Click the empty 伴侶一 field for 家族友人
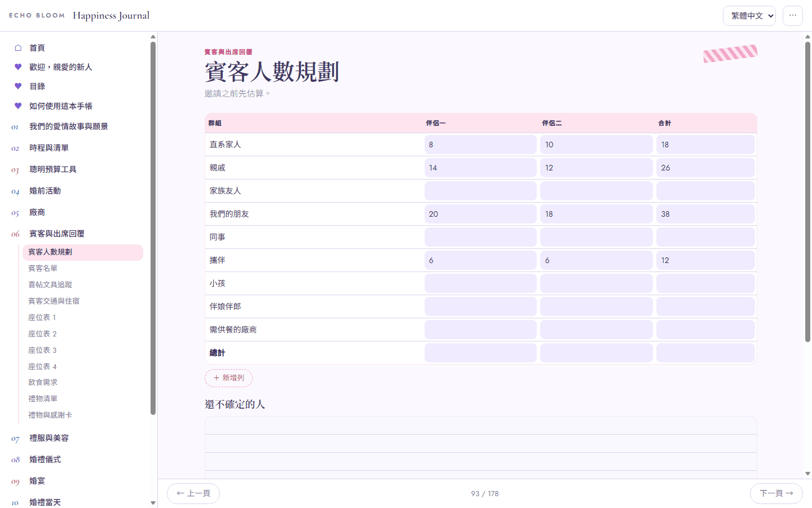The image size is (812, 508). [480, 191]
